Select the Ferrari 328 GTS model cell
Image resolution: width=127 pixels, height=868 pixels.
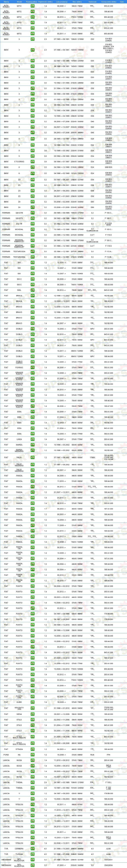click(19, 218)
